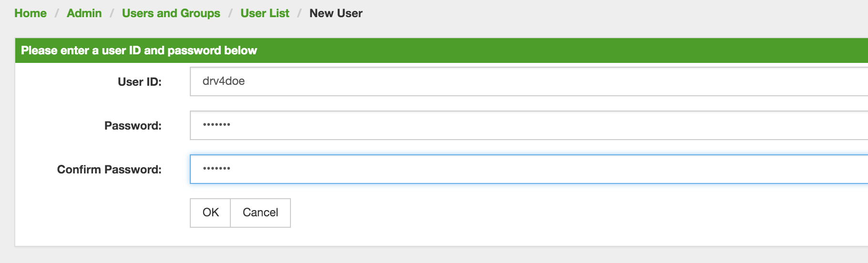Focus the User ID input field
868x263 pixels.
[525, 81]
